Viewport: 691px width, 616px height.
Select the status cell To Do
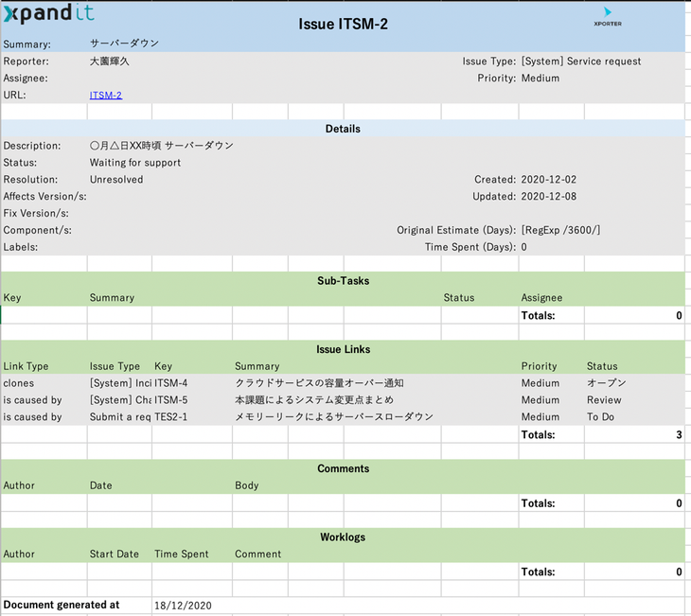(x=600, y=417)
